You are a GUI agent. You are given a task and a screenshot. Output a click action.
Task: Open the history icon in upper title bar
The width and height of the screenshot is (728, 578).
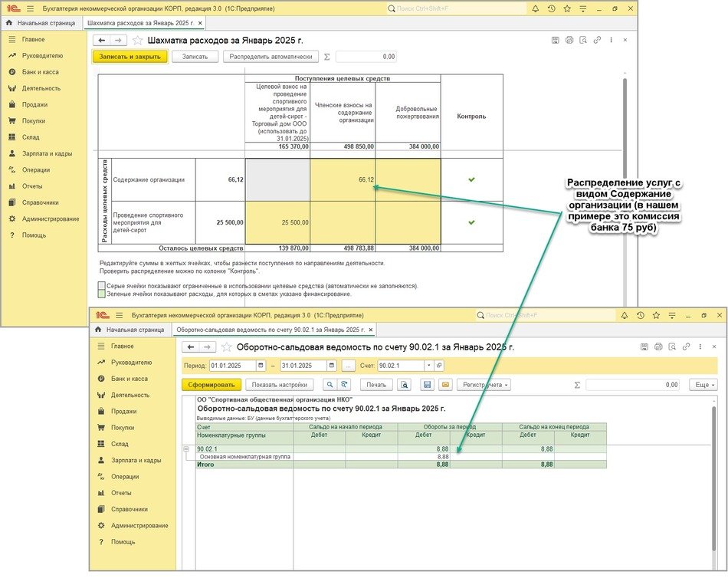[x=552, y=8]
